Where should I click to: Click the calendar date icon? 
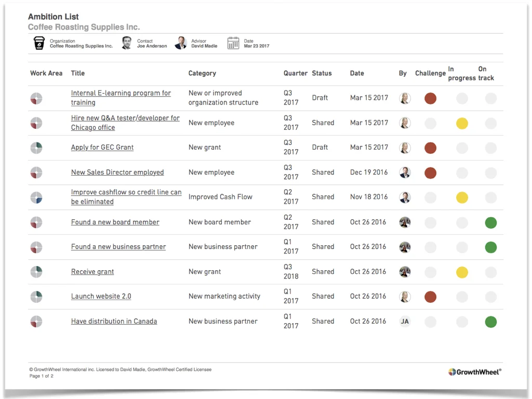tap(233, 43)
